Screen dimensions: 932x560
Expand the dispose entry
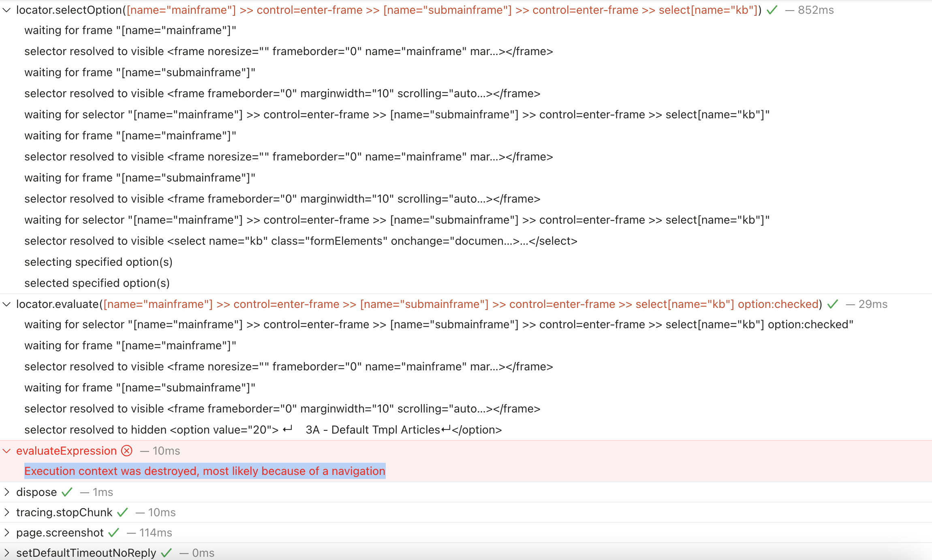click(7, 492)
